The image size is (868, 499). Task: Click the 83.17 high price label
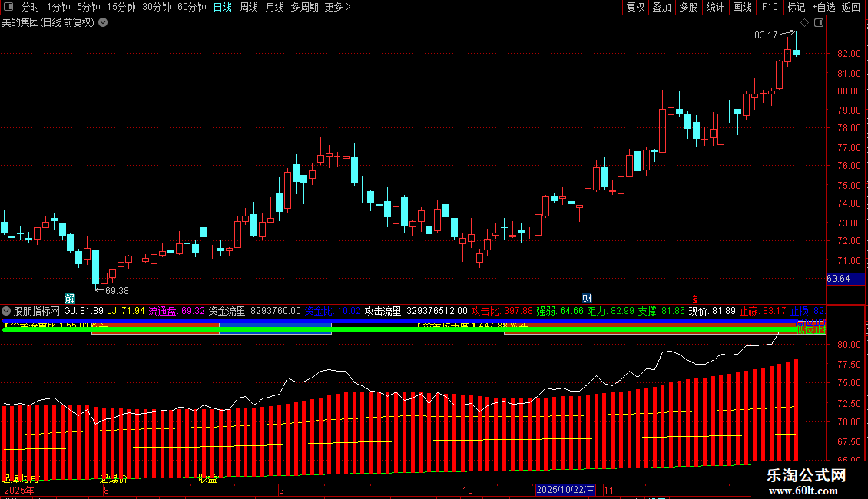[766, 35]
